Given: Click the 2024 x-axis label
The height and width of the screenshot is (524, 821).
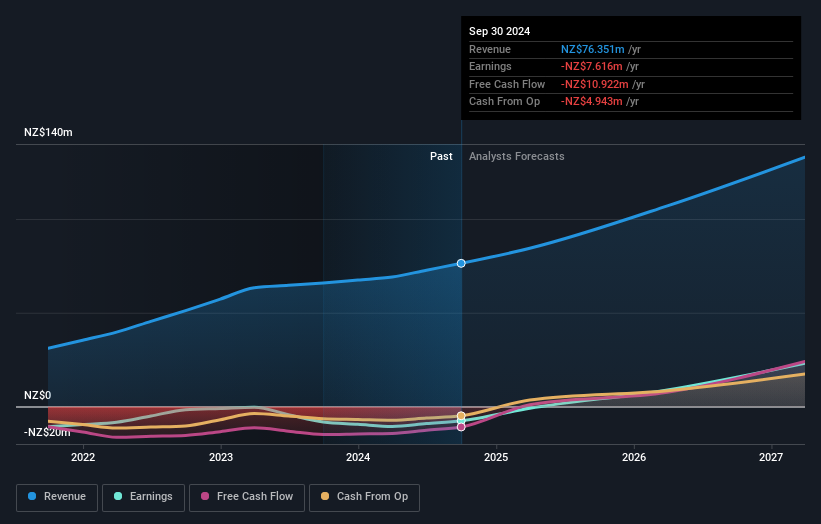Looking at the screenshot, I should (358, 457).
